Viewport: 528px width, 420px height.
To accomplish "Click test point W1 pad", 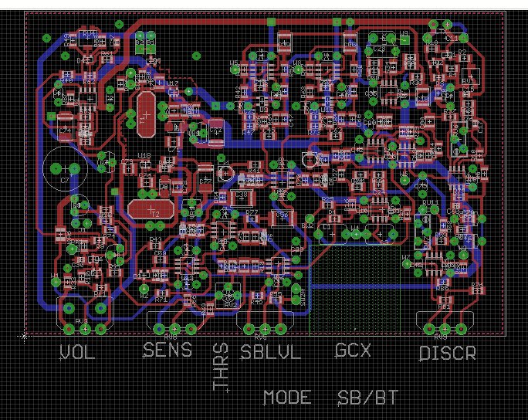I will [x=56, y=282].
